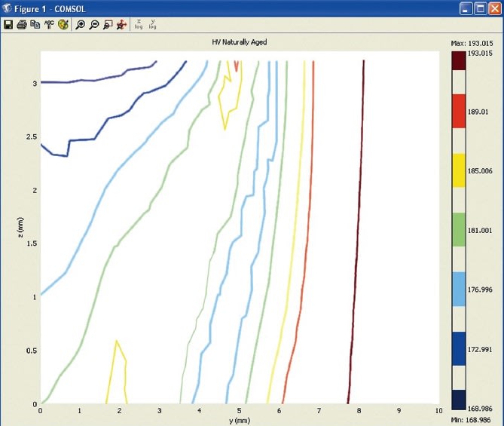The height and width of the screenshot is (426, 504).
Task: Activate the zoom window tool
Action: pyautogui.click(x=108, y=24)
